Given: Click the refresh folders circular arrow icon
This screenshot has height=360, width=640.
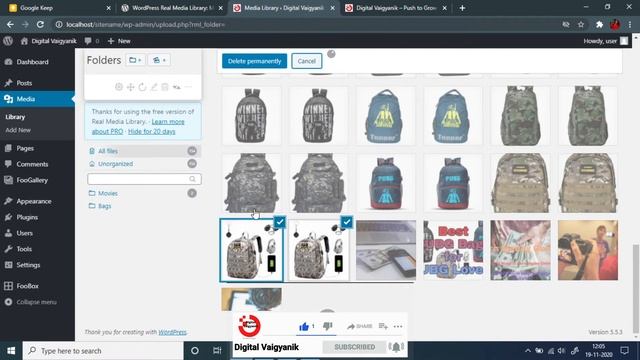Looking at the screenshot, I should pos(142,87).
